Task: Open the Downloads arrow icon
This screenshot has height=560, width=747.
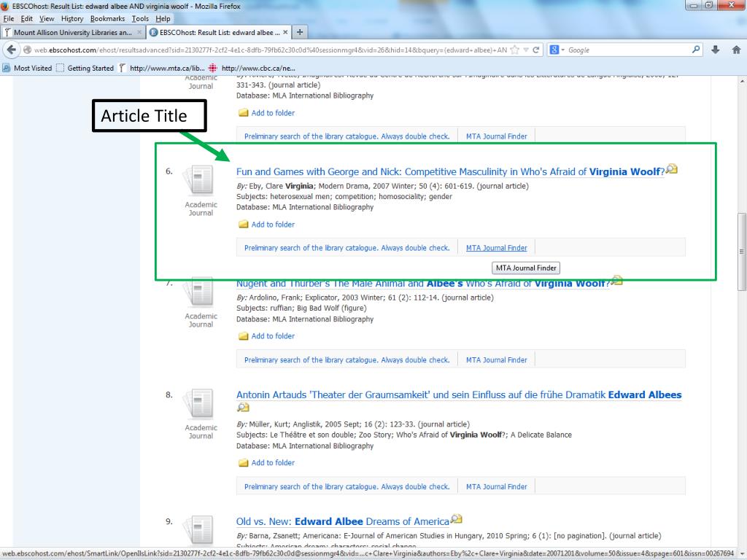Action: (715, 50)
